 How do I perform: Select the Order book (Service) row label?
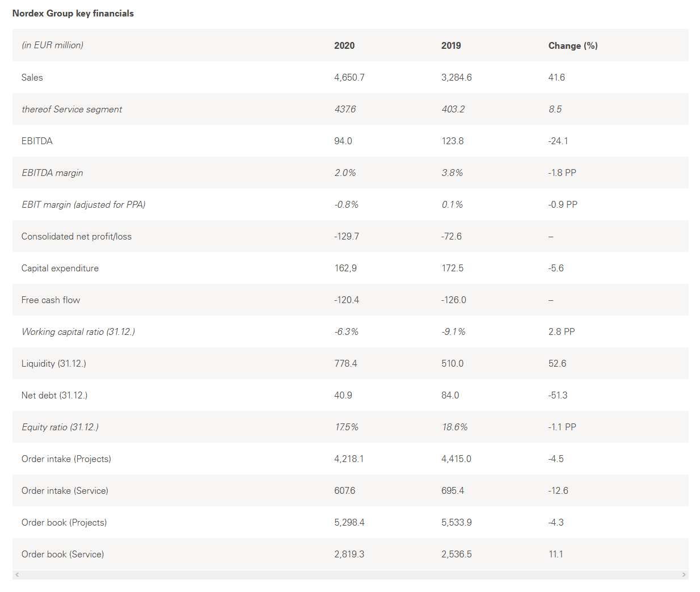click(x=63, y=555)
